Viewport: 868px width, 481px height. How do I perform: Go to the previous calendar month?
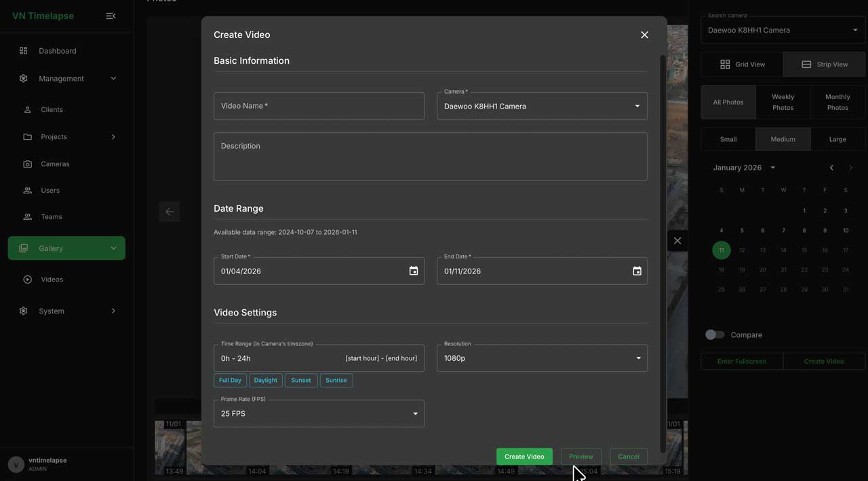(831, 168)
